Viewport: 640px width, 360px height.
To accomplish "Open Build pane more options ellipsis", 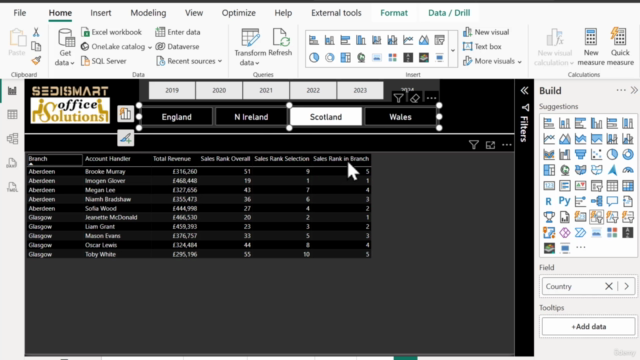I will click(621, 90).
